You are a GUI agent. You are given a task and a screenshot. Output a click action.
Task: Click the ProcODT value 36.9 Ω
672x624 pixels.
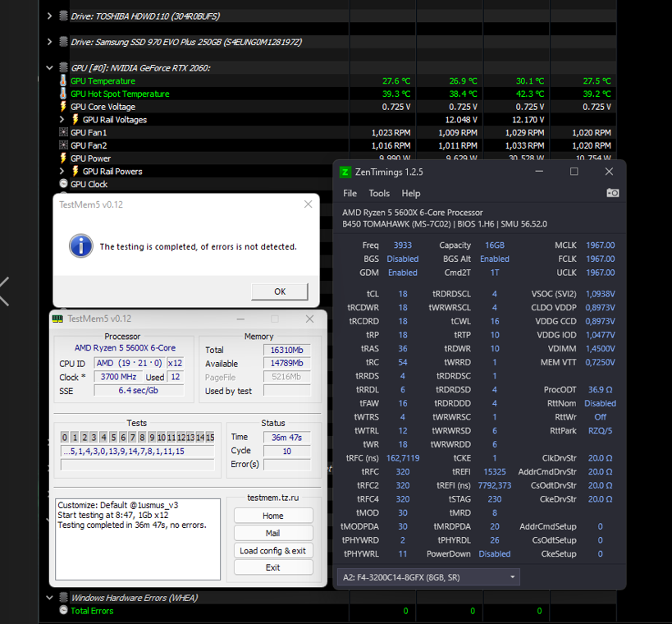[600, 390]
